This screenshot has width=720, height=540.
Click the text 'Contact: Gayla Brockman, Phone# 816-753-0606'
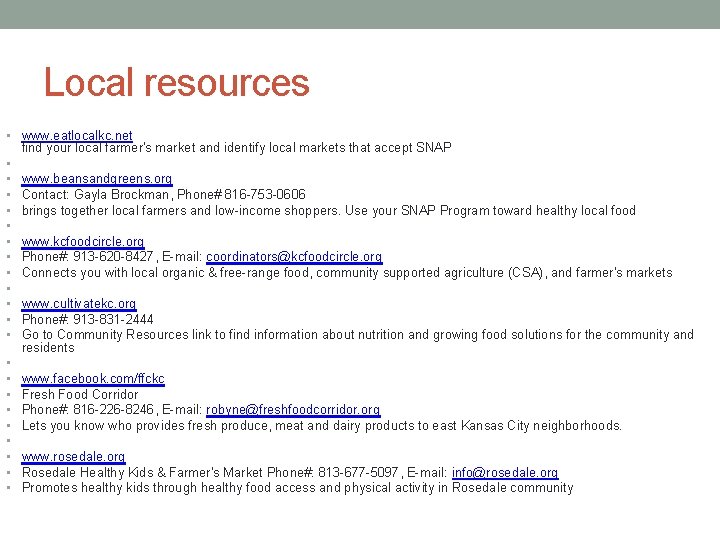[x=163, y=194]
